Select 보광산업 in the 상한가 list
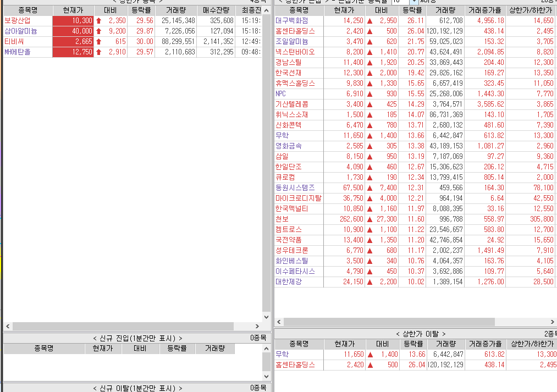Viewport: 557px width, 392px height. click(x=18, y=21)
